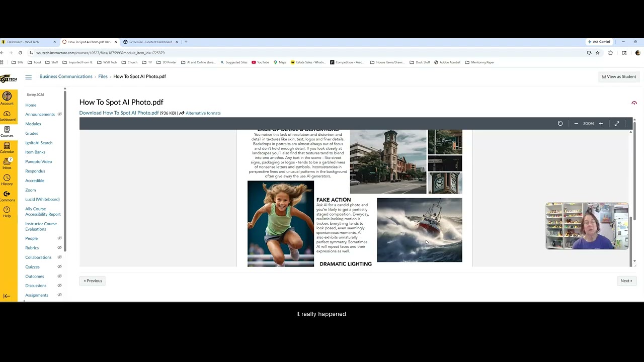This screenshot has width=644, height=362.
Task: Open Files breadcrumb link
Action: (x=103, y=76)
